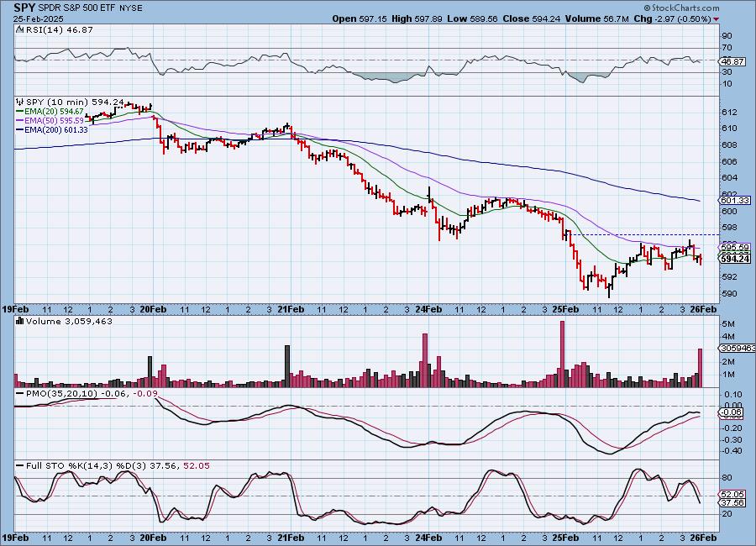Click '21Feb' on the axis under the price panel
756x546 pixels.
tap(291, 309)
